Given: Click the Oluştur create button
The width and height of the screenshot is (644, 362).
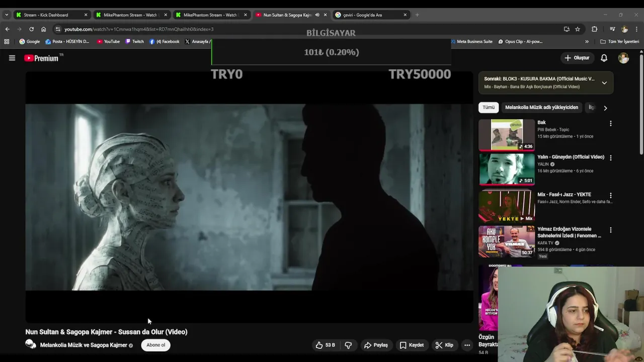Looking at the screenshot, I should pyautogui.click(x=577, y=58).
